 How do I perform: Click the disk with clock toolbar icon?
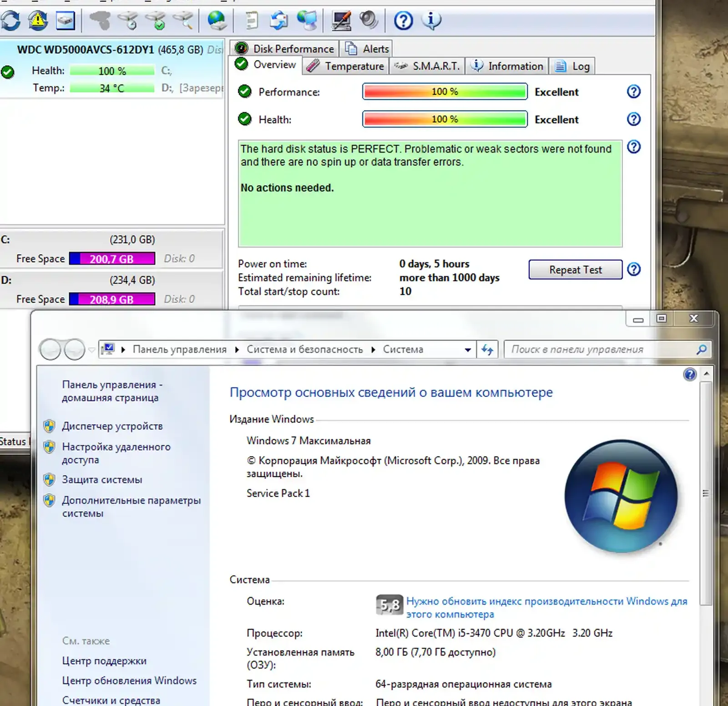(128, 20)
